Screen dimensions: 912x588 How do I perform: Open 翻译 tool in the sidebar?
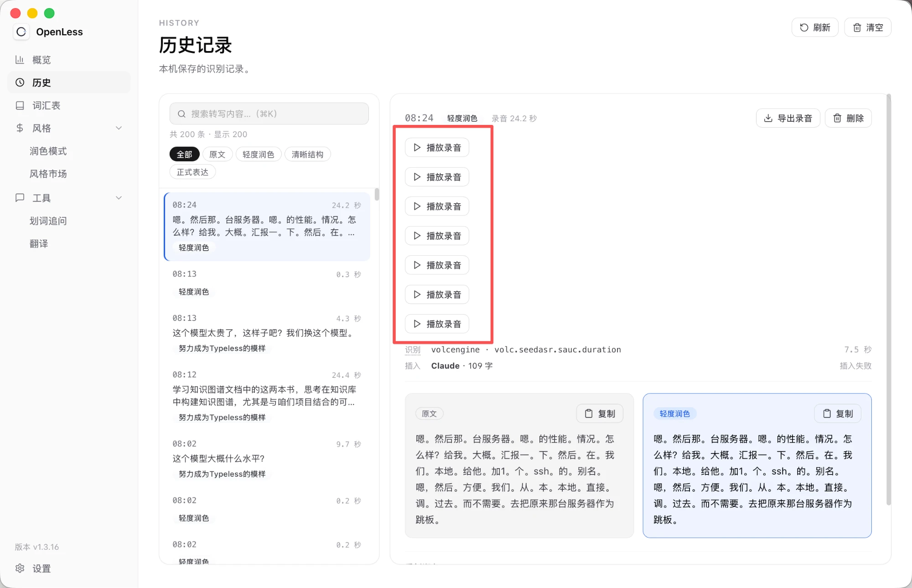[x=39, y=243]
